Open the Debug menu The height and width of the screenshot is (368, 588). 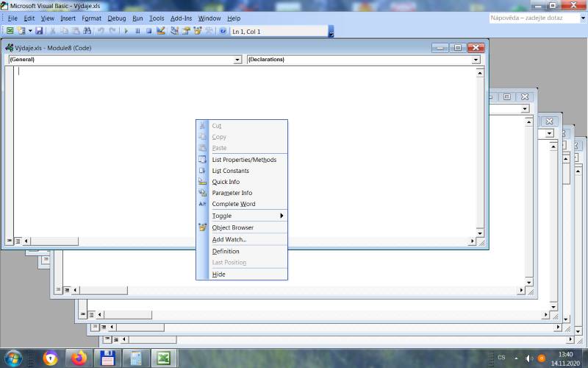click(x=117, y=18)
